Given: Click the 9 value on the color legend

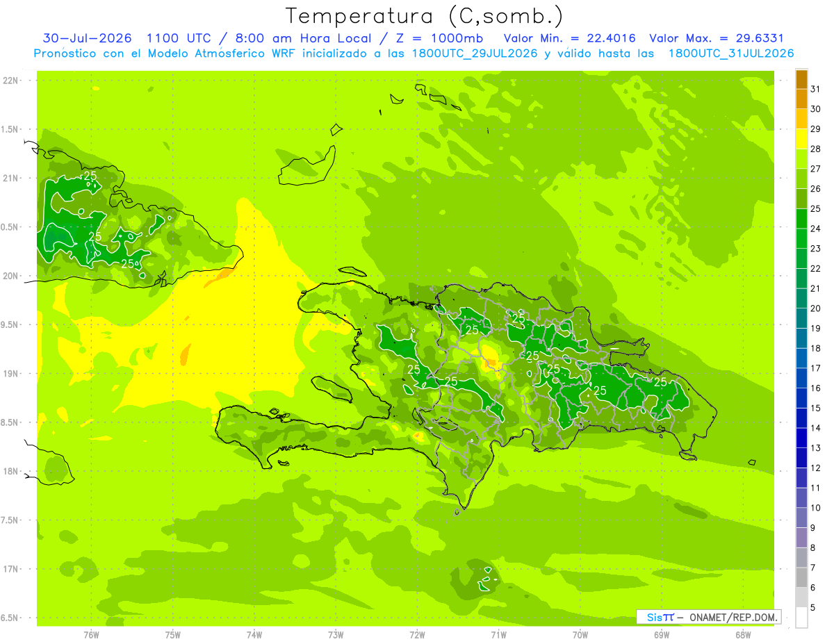Looking at the screenshot, I should click(813, 528).
